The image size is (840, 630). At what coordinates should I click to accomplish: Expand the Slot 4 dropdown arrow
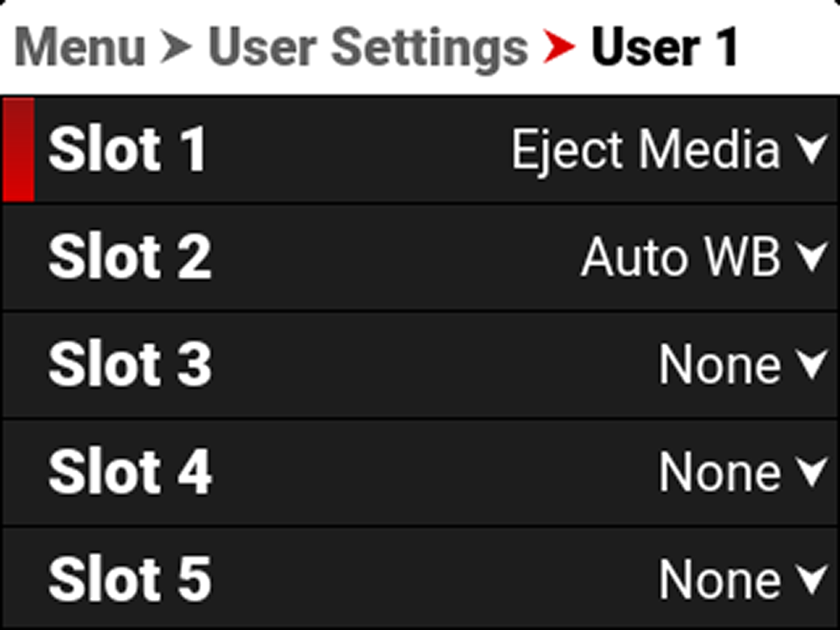point(813,472)
